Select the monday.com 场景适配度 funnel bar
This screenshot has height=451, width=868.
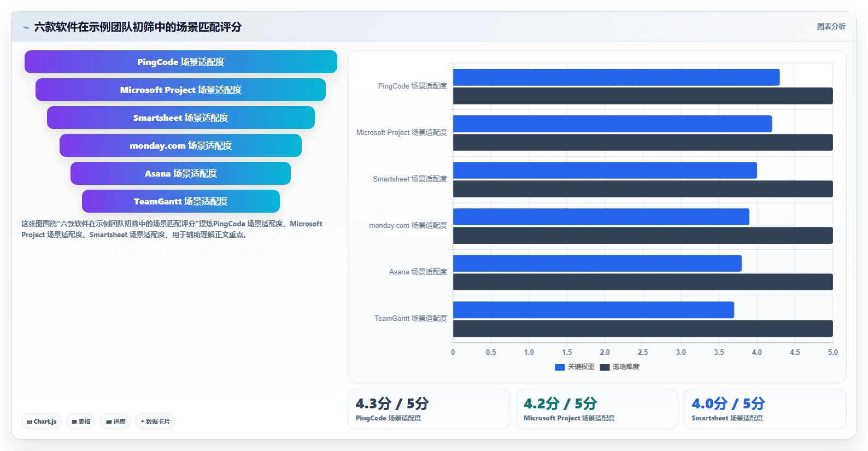click(181, 145)
